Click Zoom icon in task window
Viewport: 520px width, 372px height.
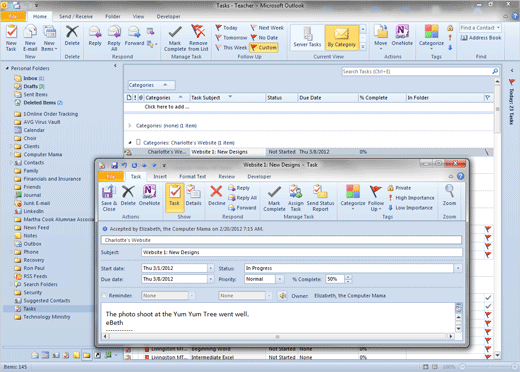pos(449,196)
